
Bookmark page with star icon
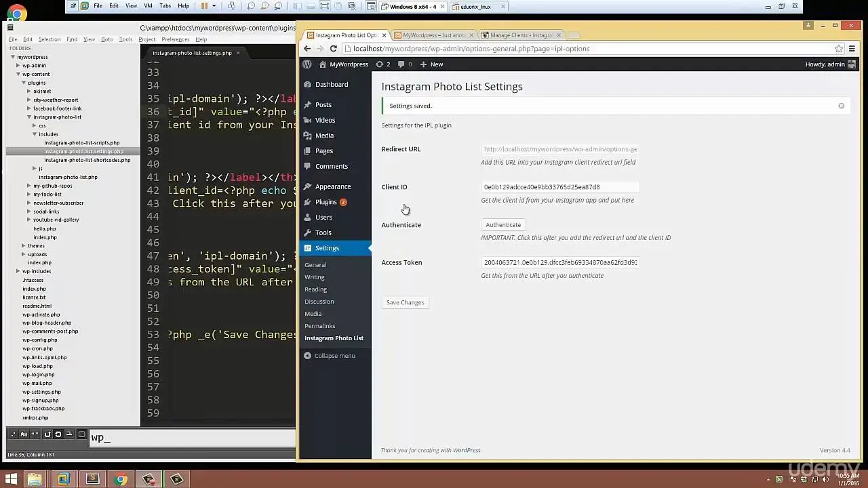point(839,49)
